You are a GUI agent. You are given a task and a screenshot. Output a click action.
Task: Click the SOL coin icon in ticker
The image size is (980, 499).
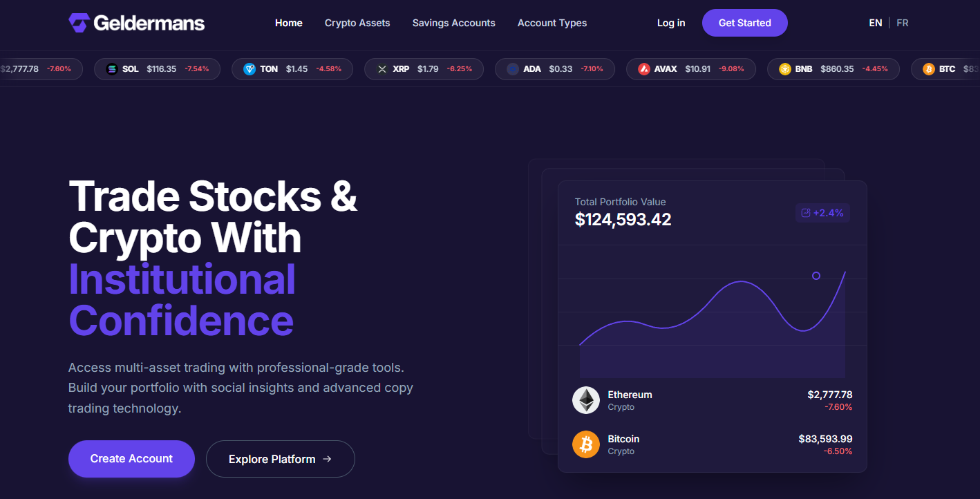[x=112, y=69]
